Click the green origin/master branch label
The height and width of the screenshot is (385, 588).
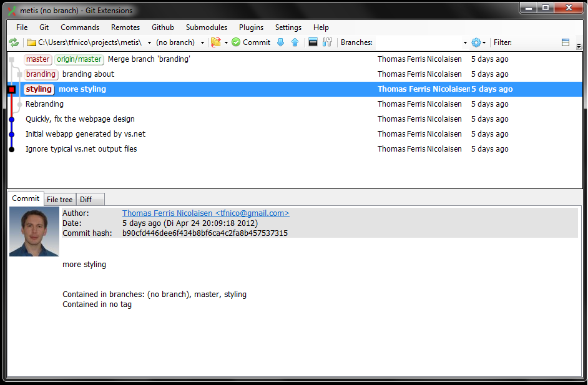79,59
